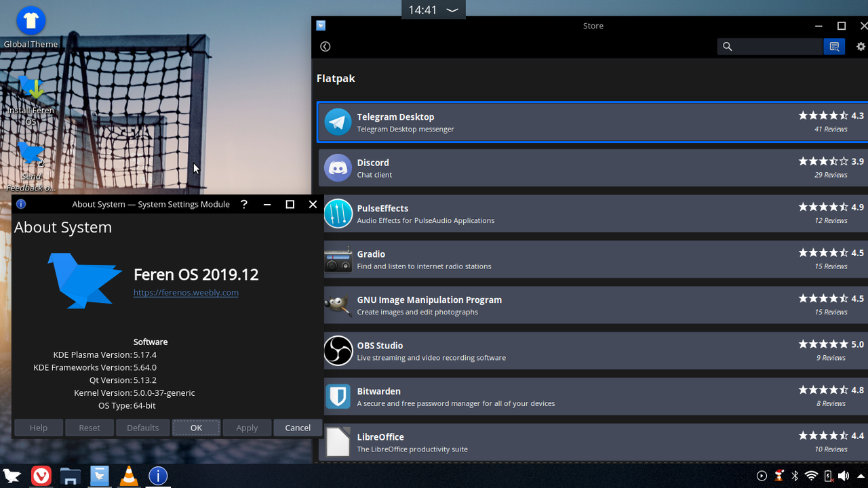
Task: Open Bluetooth settings from system tray
Action: tap(795, 476)
